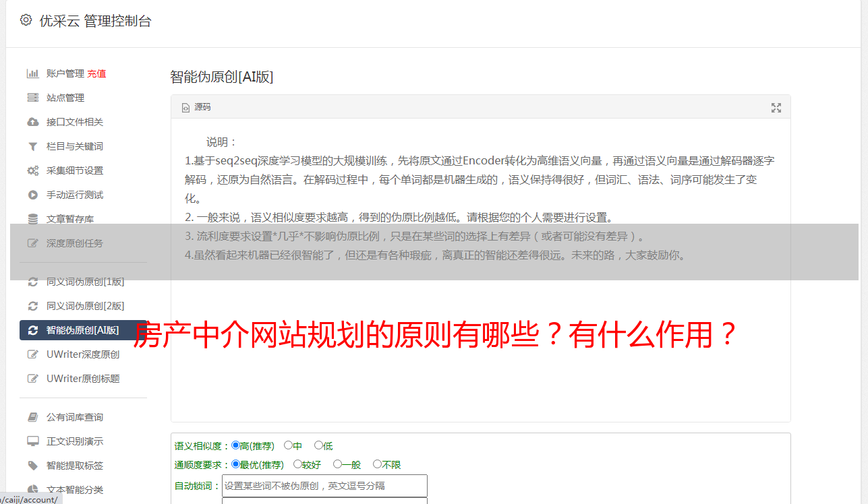Click the bar chart icon for 账户管理

click(x=32, y=73)
